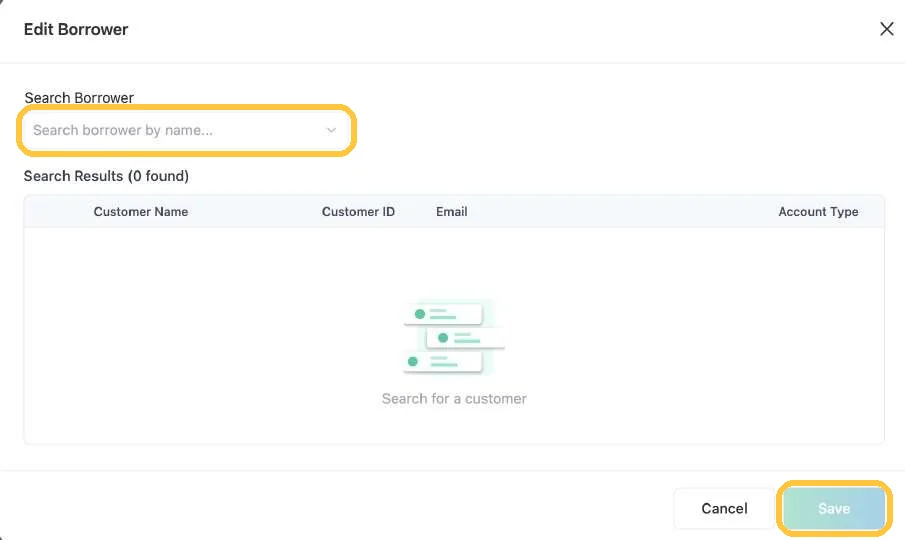Click the Customer Name column header
This screenshot has height=540, width=905.
[141, 212]
